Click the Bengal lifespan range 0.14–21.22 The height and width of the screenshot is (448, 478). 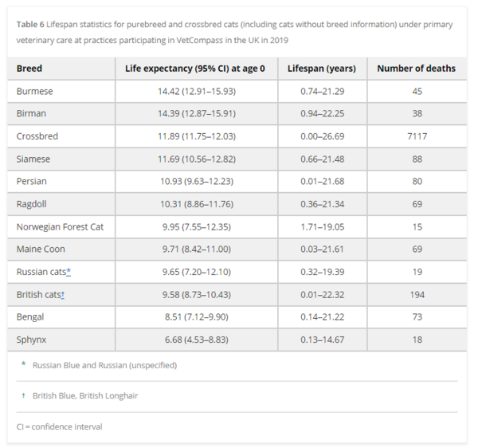322,317
